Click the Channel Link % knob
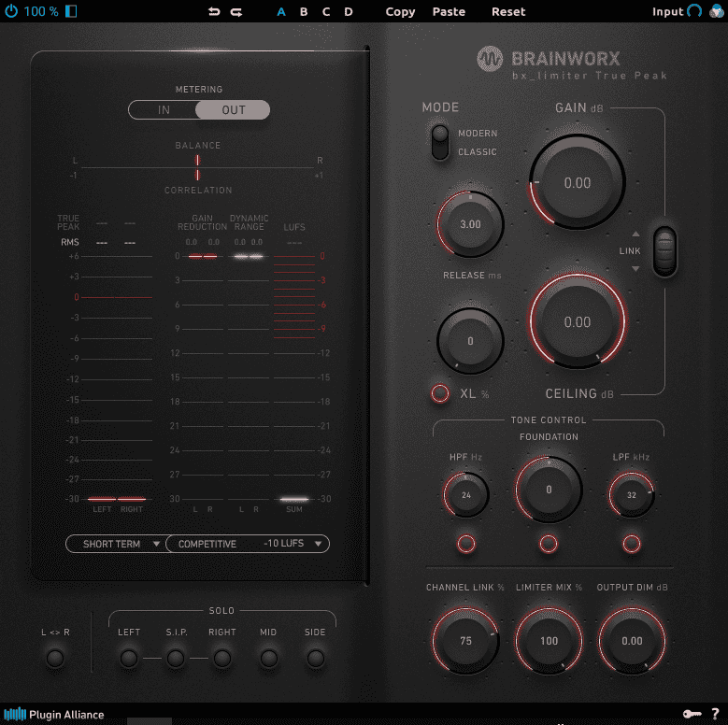The width and height of the screenshot is (728, 725). 465,641
